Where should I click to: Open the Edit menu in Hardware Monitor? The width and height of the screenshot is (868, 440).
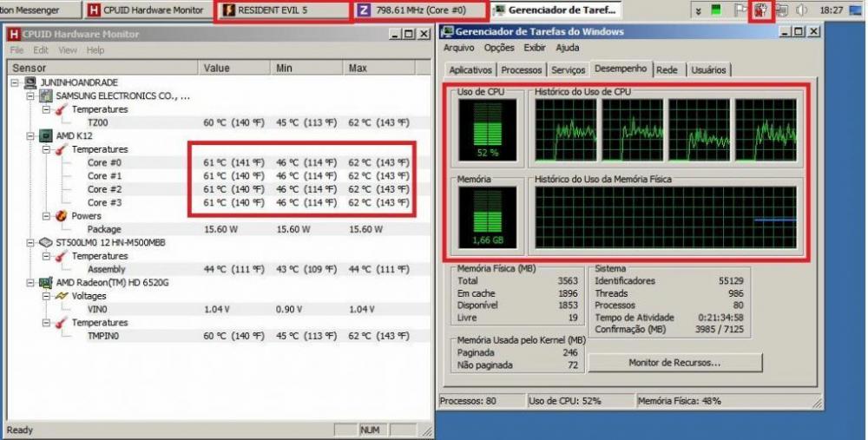pos(41,49)
